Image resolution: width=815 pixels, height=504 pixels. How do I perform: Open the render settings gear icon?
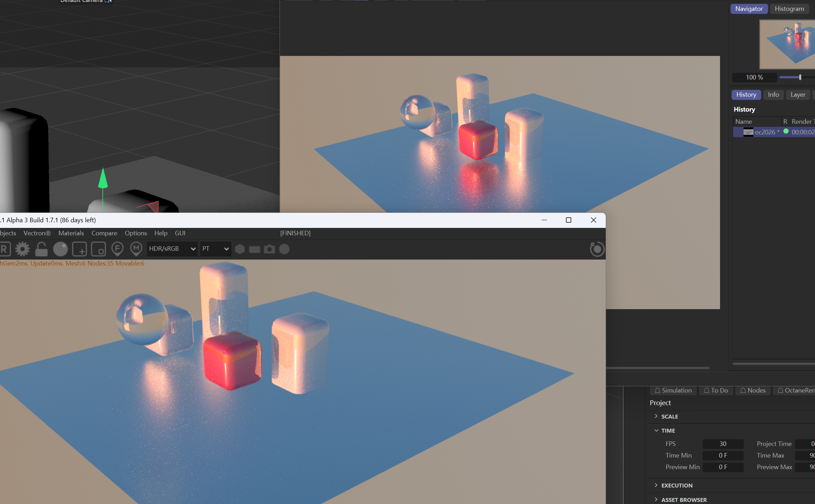(23, 249)
